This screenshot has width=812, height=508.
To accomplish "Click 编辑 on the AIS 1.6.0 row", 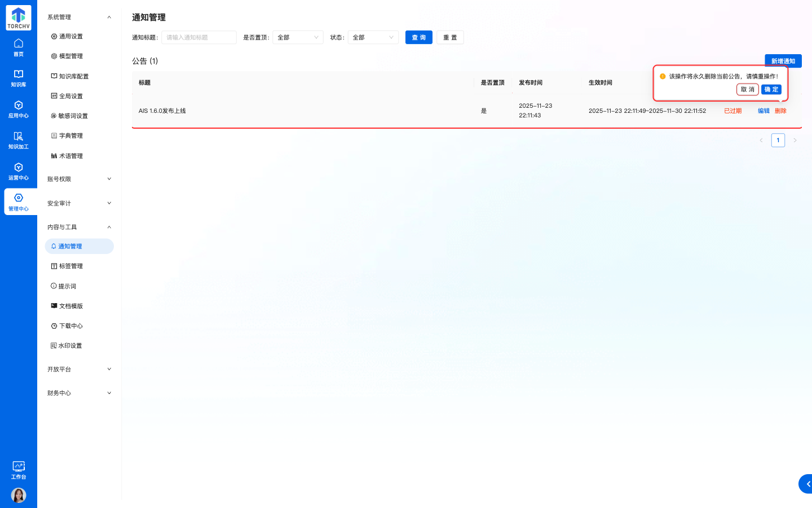I will 763,111.
